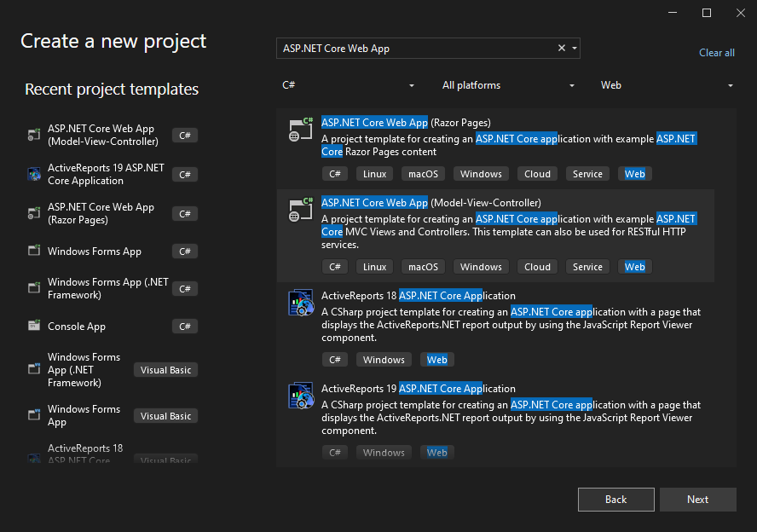
Task: Click the ASP.NET Core Web App (Model-View-Controller) result icon
Action: [x=301, y=210]
